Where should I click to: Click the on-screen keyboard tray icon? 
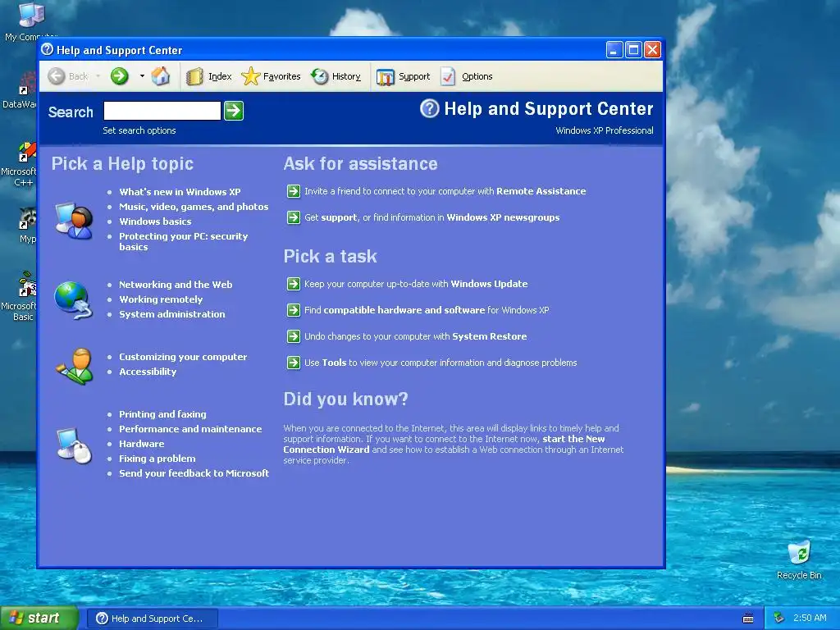pyautogui.click(x=748, y=619)
